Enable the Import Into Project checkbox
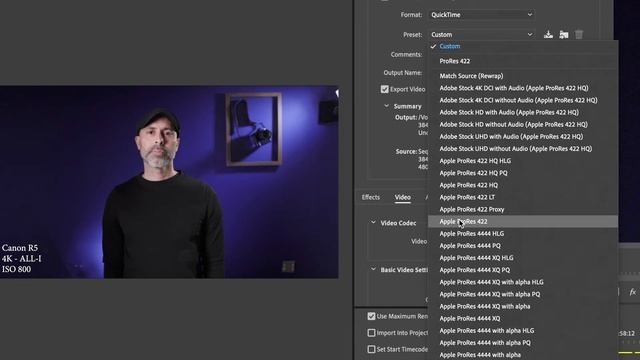Image resolution: width=640 pixels, height=360 pixels. coord(371,333)
